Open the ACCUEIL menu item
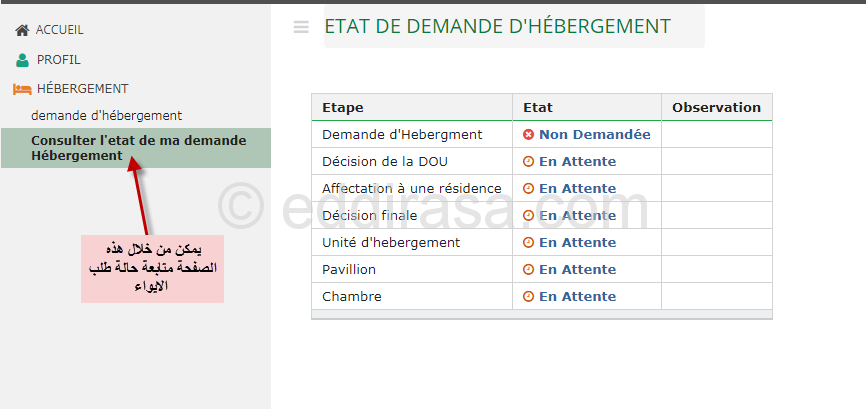The image size is (866, 409). (60, 30)
